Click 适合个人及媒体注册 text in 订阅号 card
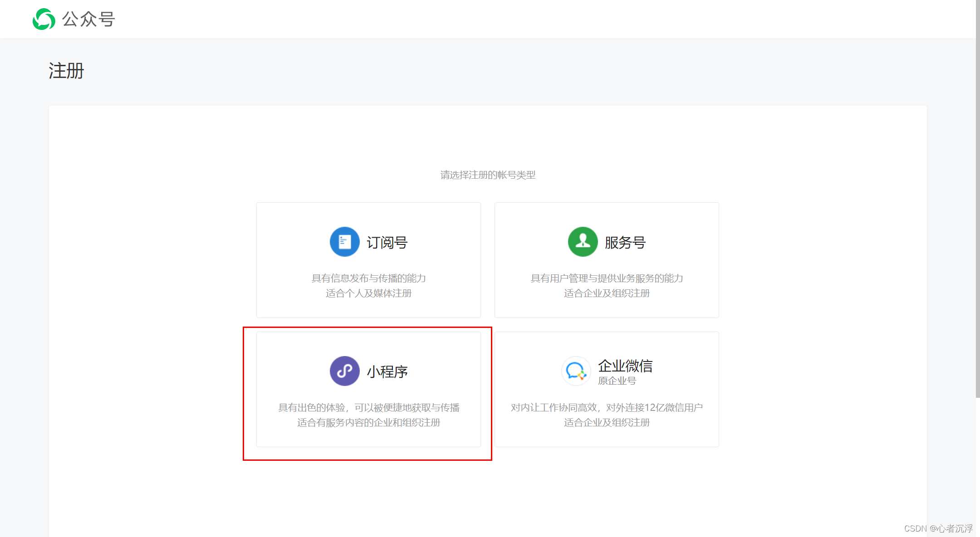This screenshot has height=537, width=980. [x=368, y=293]
